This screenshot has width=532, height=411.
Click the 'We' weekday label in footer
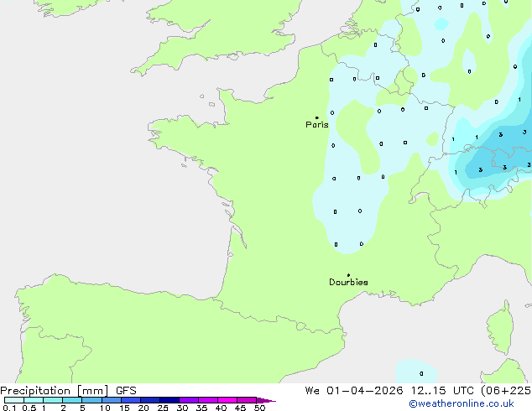click(x=312, y=391)
